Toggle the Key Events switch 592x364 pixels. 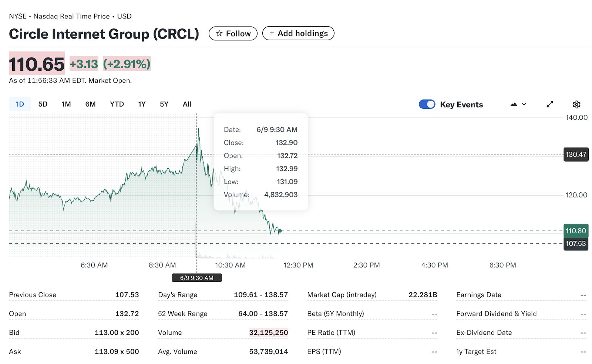click(x=427, y=104)
